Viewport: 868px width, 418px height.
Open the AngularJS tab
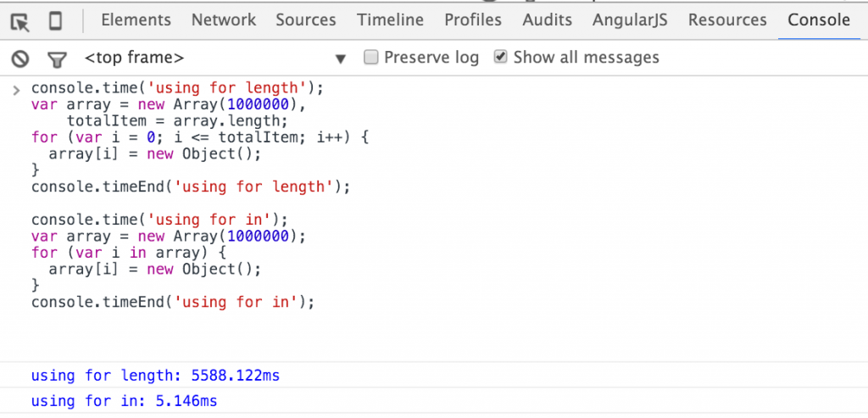click(x=630, y=20)
